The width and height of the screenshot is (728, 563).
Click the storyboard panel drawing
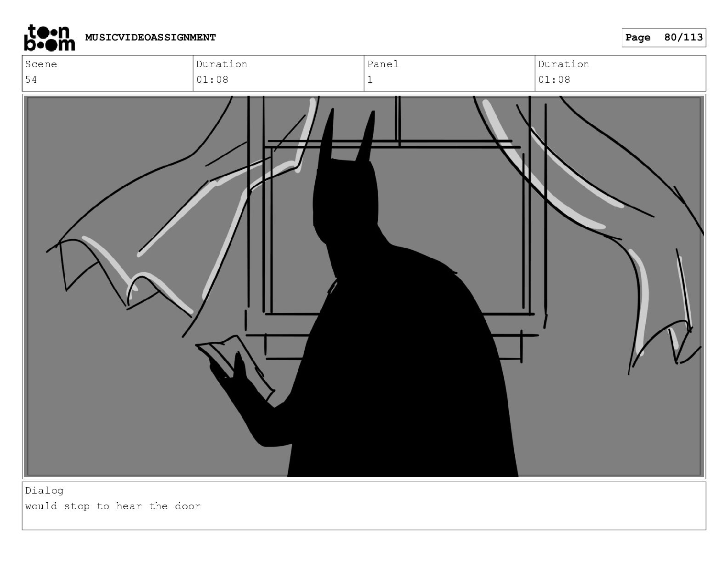364,287
